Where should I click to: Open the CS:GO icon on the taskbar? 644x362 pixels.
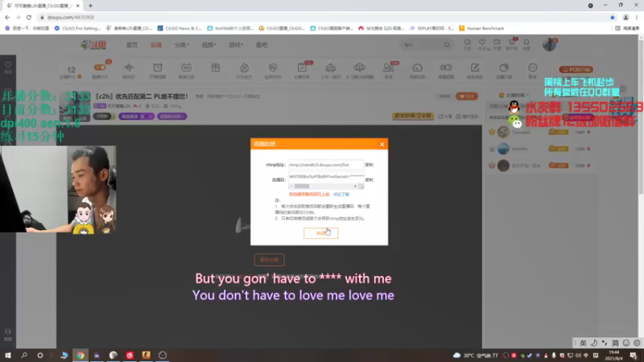146,355
